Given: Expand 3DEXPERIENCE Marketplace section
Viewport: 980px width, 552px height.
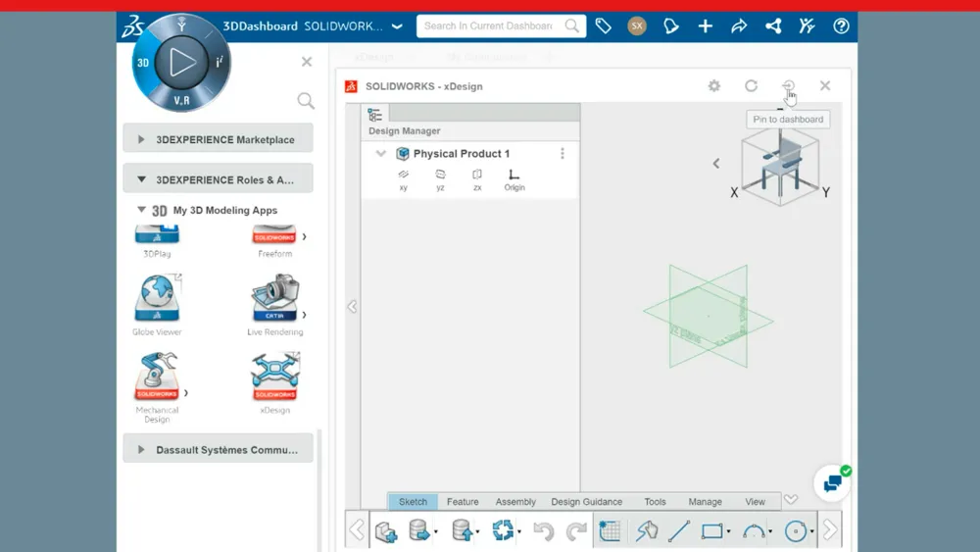Looking at the screenshot, I should (218, 139).
